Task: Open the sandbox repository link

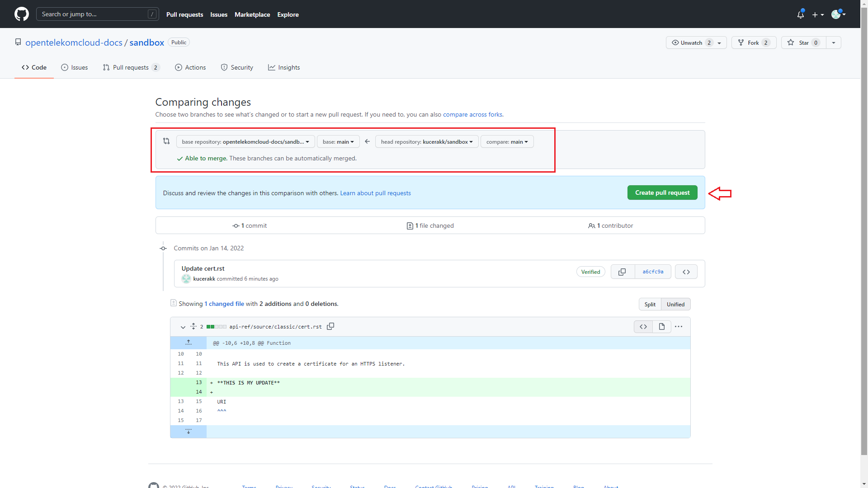Action: click(146, 42)
